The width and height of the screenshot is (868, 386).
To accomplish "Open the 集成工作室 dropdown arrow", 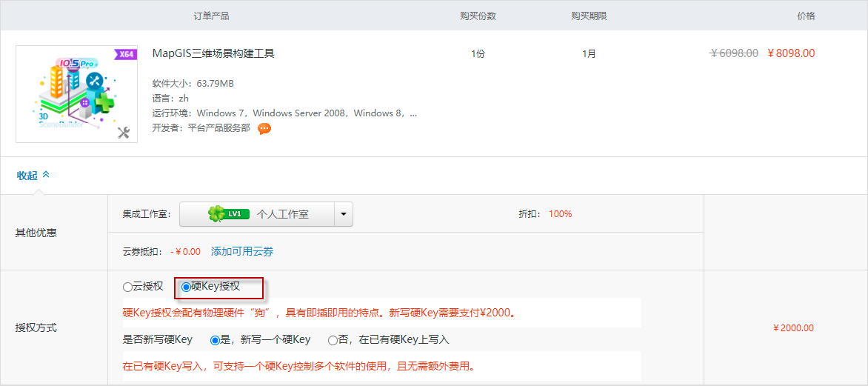I will pyautogui.click(x=343, y=214).
